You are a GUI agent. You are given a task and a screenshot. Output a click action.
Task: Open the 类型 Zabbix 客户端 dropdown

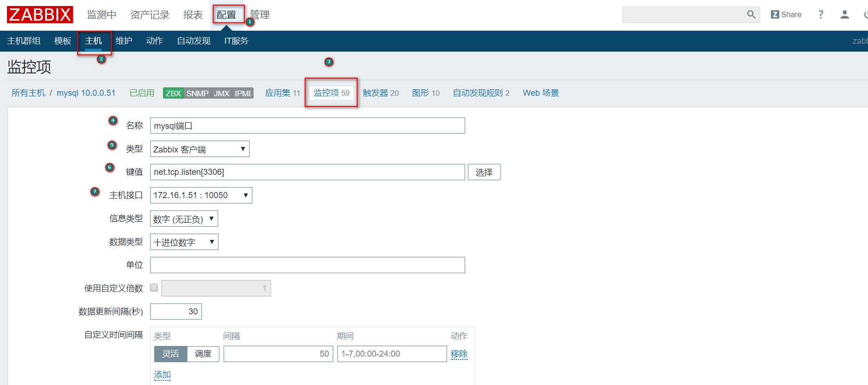pyautogui.click(x=200, y=149)
